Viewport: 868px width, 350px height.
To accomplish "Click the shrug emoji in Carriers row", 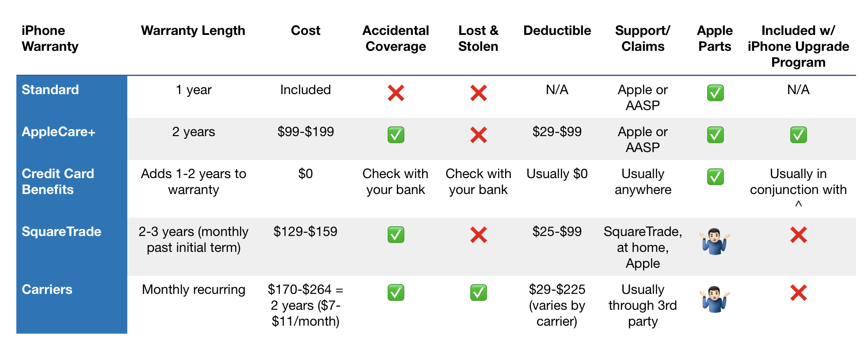I will tap(715, 299).
